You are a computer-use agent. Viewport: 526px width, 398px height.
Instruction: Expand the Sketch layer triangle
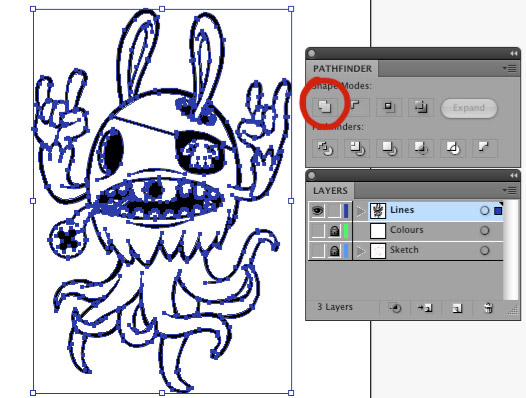pyautogui.click(x=361, y=251)
